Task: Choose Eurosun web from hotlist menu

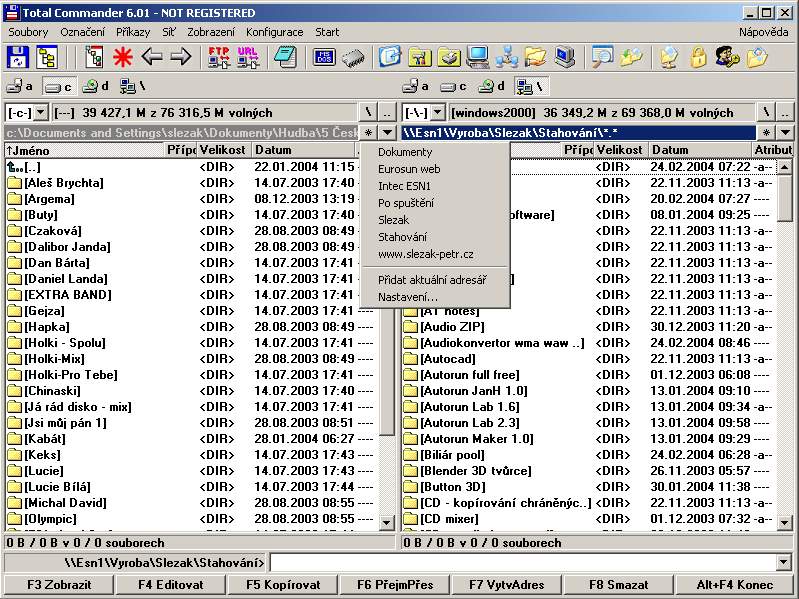Action: point(409,169)
